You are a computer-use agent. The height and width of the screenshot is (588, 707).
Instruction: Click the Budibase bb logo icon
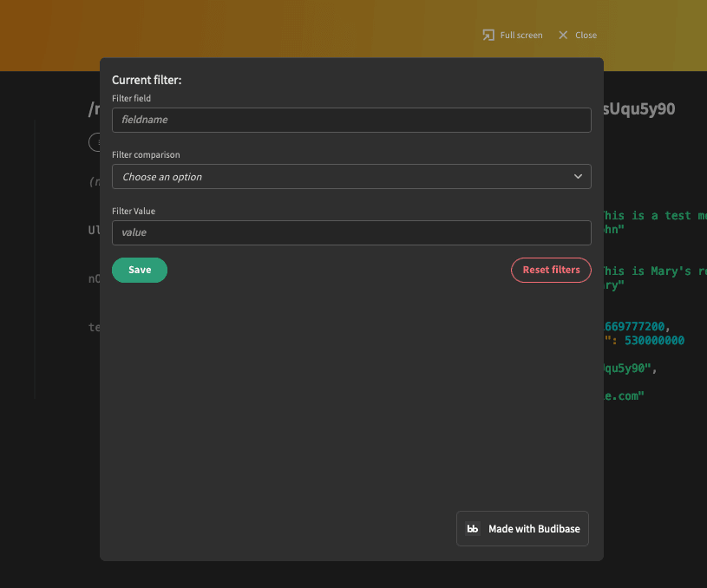[473, 528]
